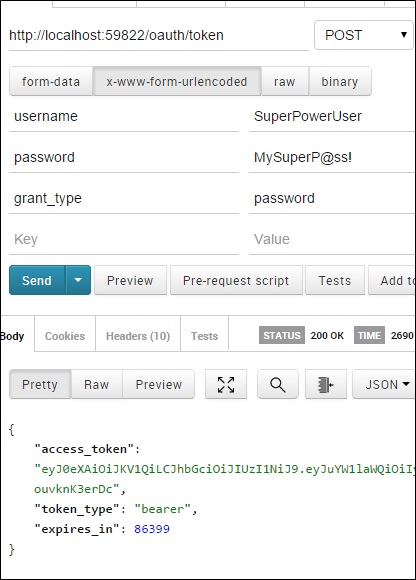Screen dimensions: 416x580
Task: Click the line wrap toggle icon
Action: click(x=326, y=384)
